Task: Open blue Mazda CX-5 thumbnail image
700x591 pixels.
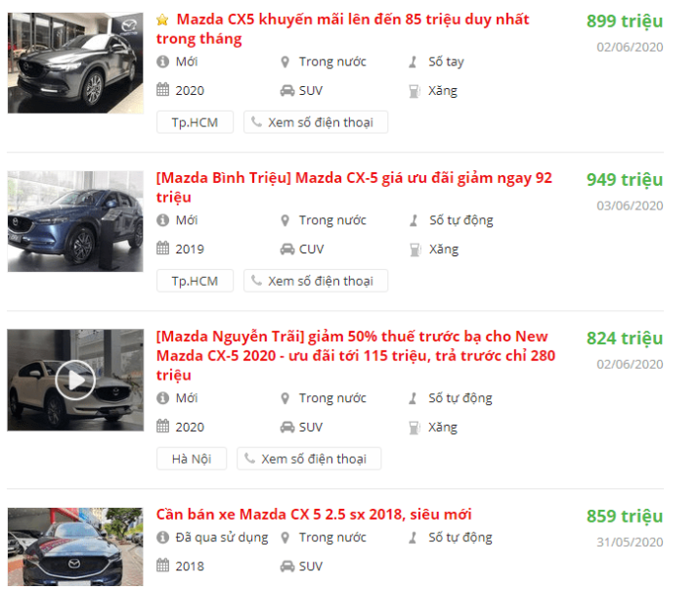Action: pos(75,221)
